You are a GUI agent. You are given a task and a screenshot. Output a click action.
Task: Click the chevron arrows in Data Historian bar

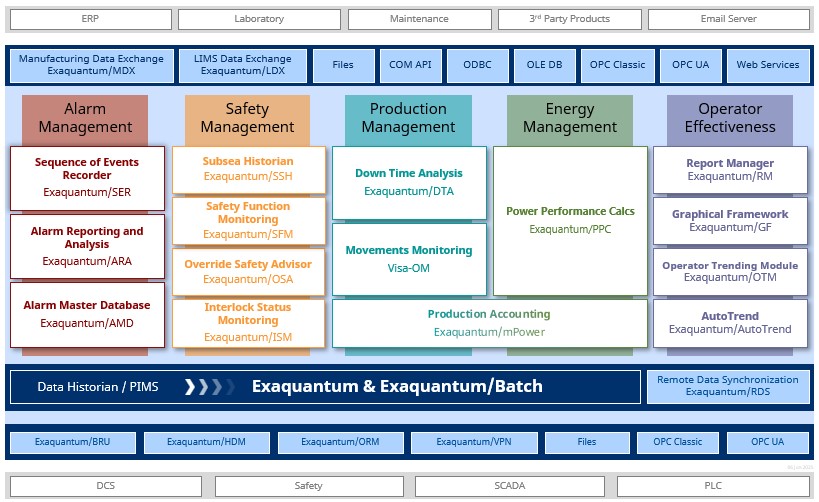coord(209,387)
